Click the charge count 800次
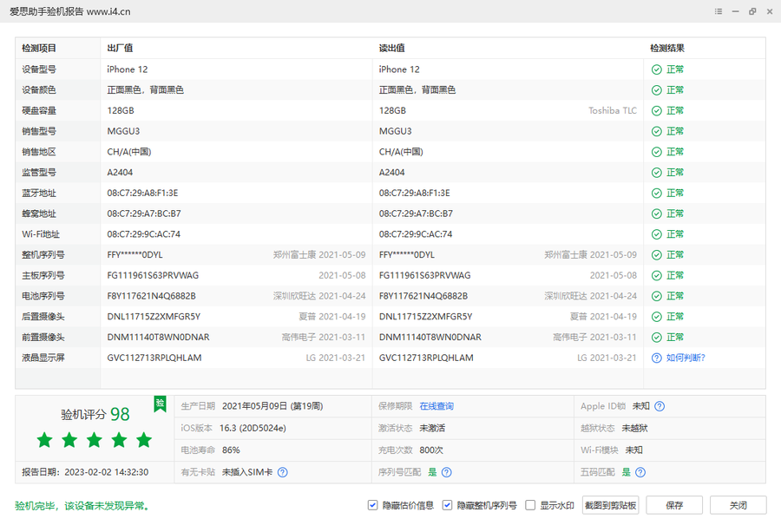The height and width of the screenshot is (532, 781). (x=431, y=450)
